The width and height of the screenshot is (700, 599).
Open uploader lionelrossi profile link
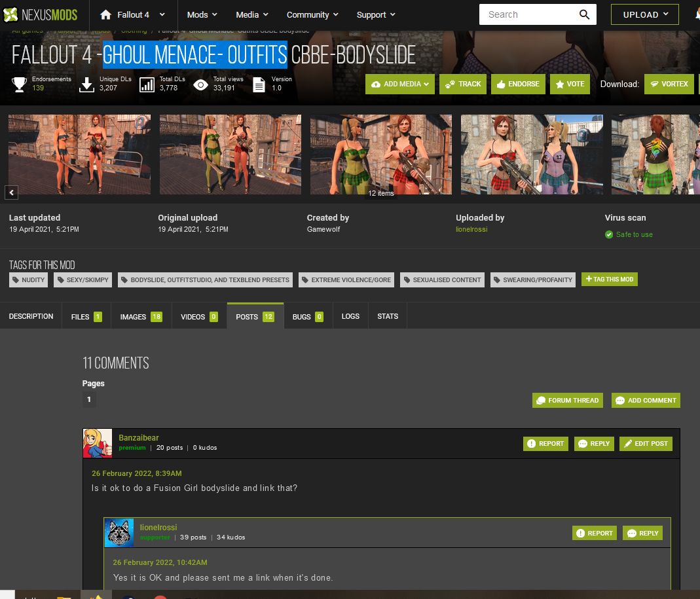coord(471,229)
